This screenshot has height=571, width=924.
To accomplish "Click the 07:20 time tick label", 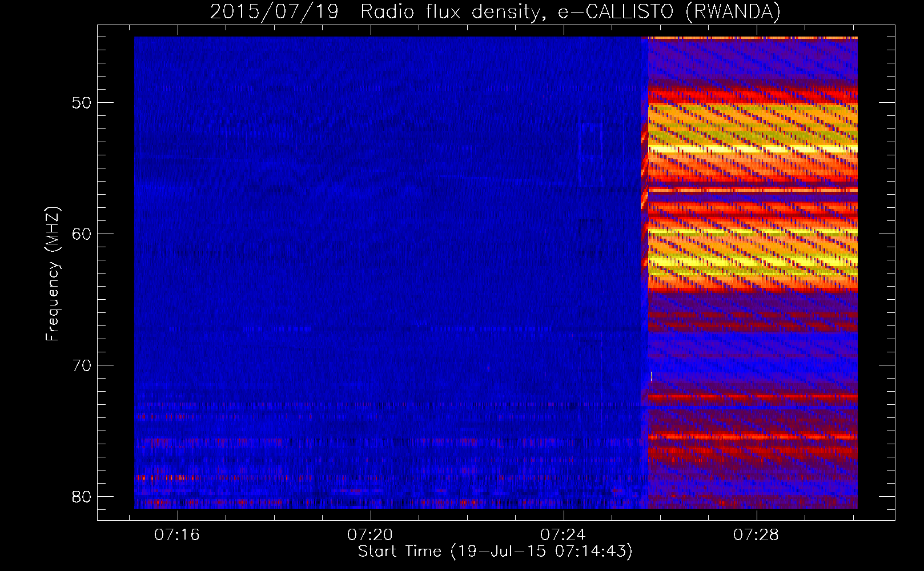I will pos(370,534).
